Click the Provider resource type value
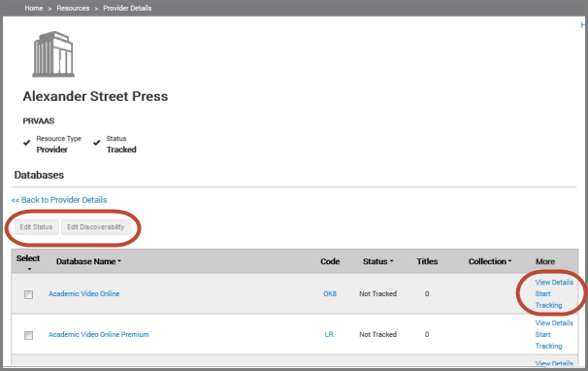The height and width of the screenshot is (371, 588). point(52,150)
